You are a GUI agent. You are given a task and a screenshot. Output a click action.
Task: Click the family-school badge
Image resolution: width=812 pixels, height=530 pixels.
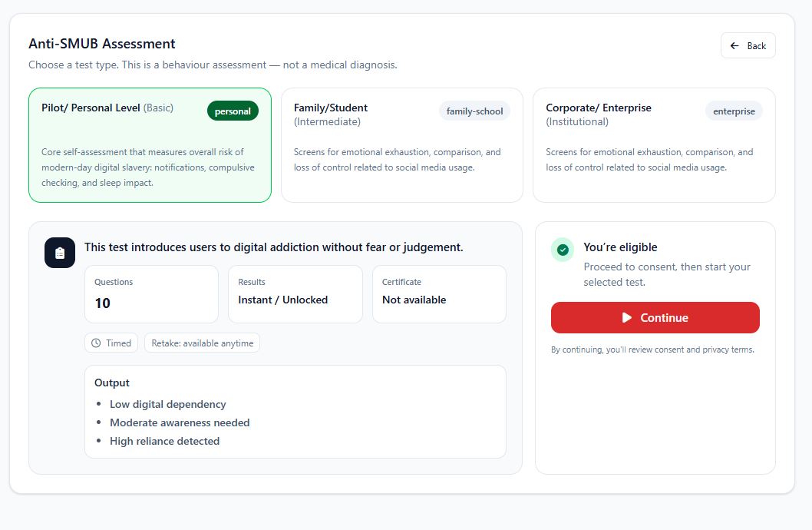pyautogui.click(x=474, y=111)
